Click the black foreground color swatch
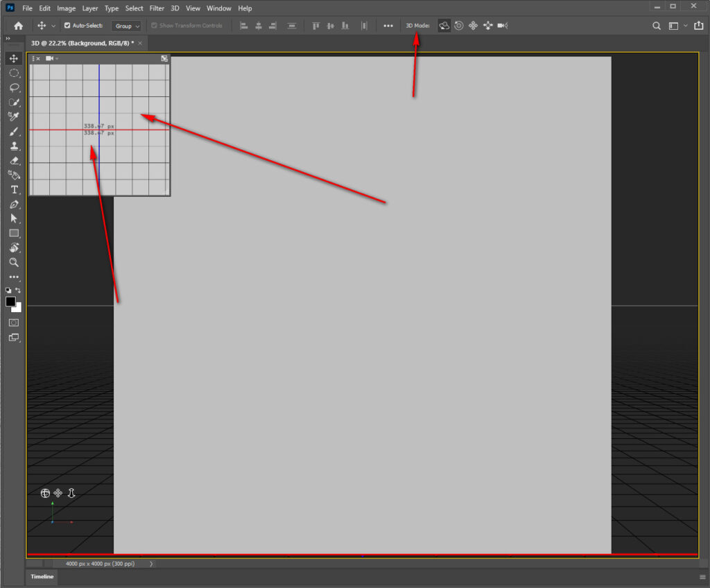The height and width of the screenshot is (588, 710). [10, 302]
